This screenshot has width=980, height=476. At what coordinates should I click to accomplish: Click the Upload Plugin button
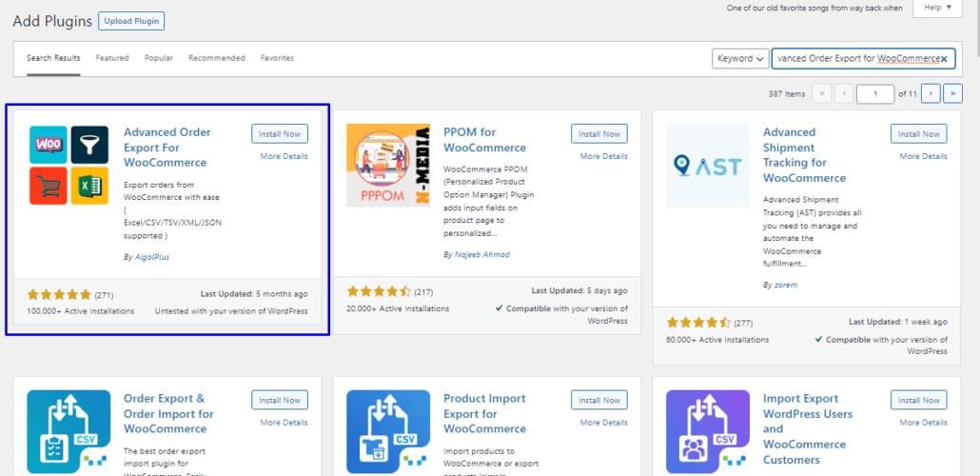[x=131, y=21]
